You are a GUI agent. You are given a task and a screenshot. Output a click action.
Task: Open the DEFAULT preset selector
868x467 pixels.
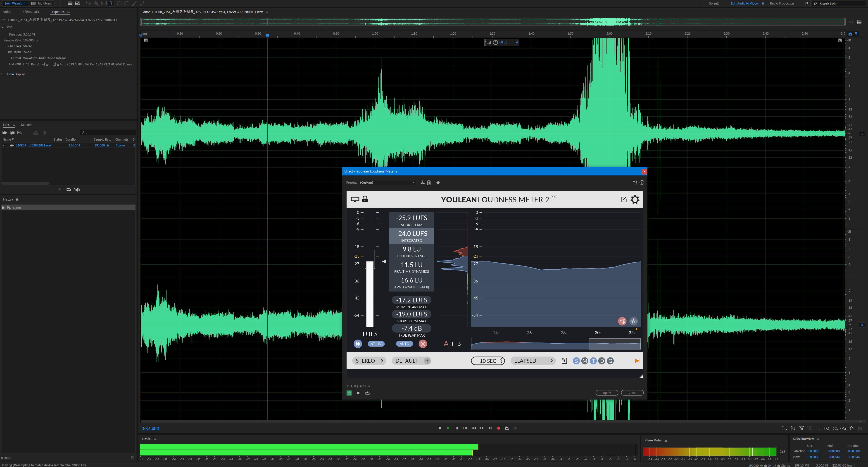coord(407,361)
